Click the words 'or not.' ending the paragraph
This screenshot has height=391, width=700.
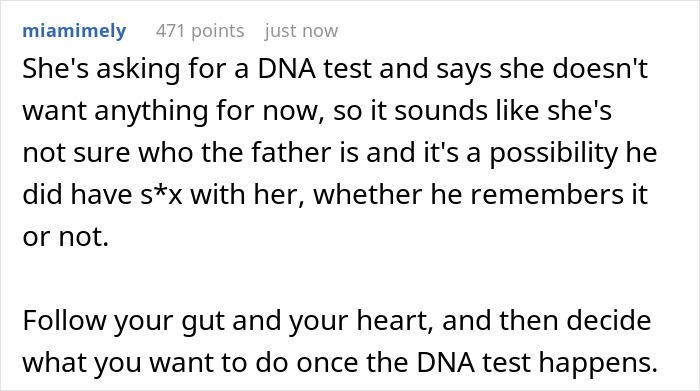pos(66,237)
